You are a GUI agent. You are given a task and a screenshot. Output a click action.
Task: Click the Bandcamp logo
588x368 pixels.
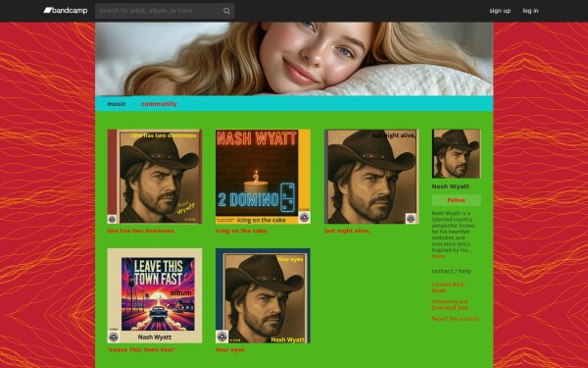point(66,11)
